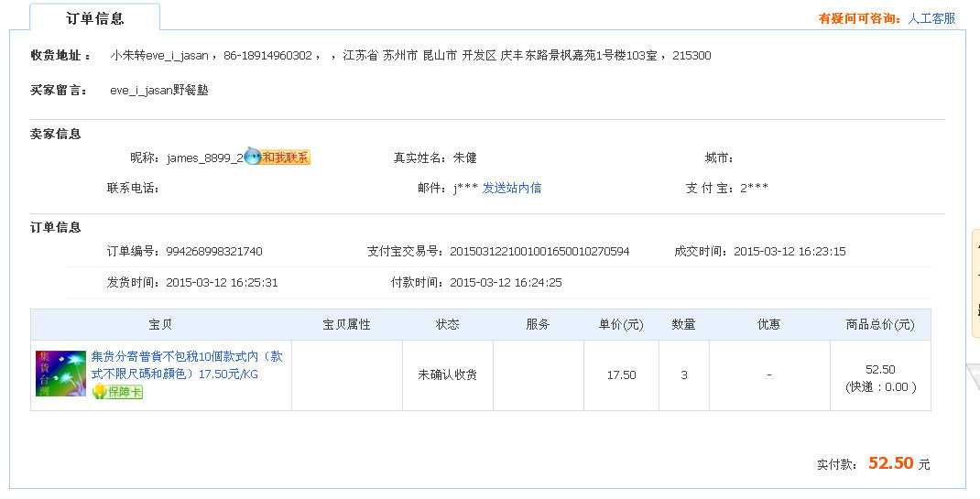Click the 商品总价(元) column header
Viewport: 980px width, 499px height.
[x=879, y=324]
